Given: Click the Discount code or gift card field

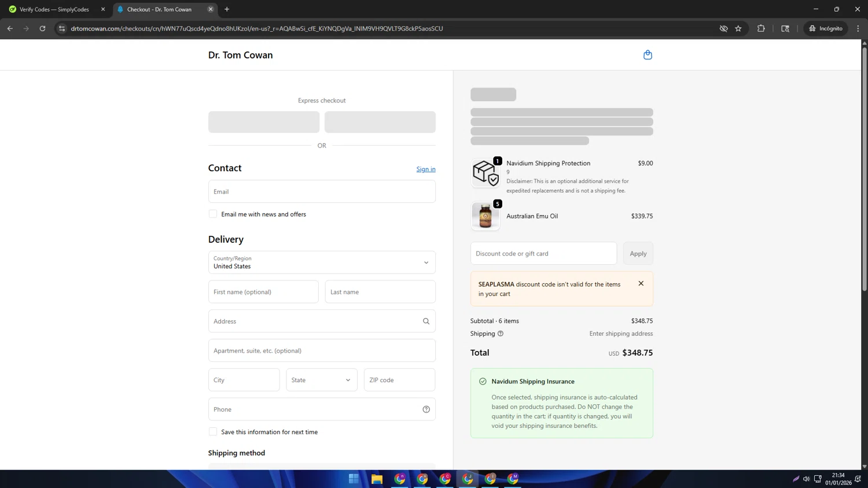Looking at the screenshot, I should pyautogui.click(x=543, y=253).
